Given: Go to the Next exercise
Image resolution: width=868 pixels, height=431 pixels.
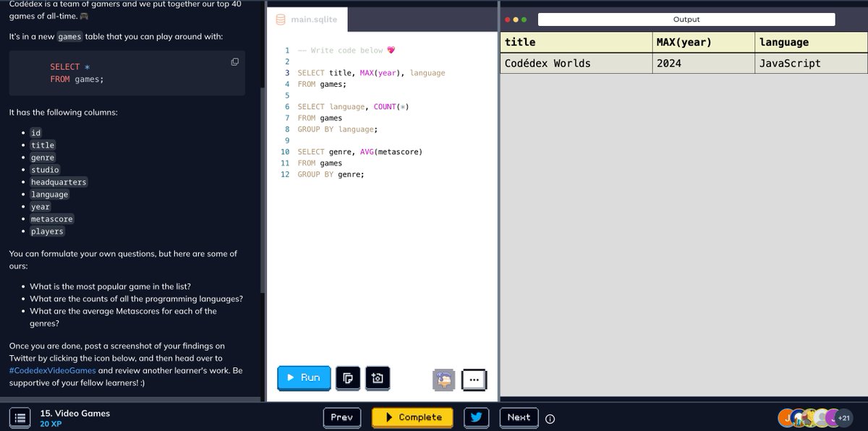Looking at the screenshot, I should [519, 417].
